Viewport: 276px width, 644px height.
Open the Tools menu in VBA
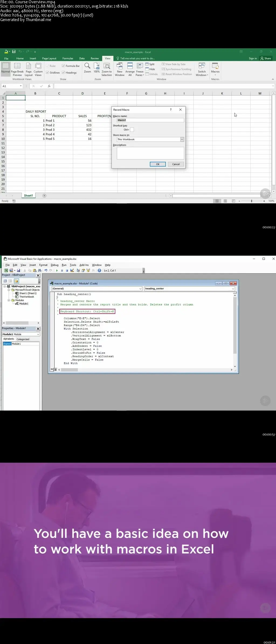pos(73,265)
